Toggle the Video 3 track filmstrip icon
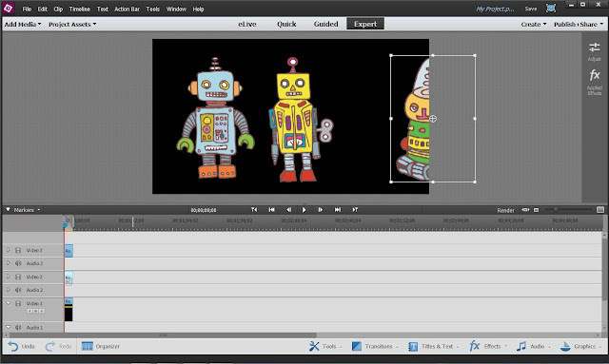Image resolution: width=609 pixels, height=364 pixels. coord(18,250)
